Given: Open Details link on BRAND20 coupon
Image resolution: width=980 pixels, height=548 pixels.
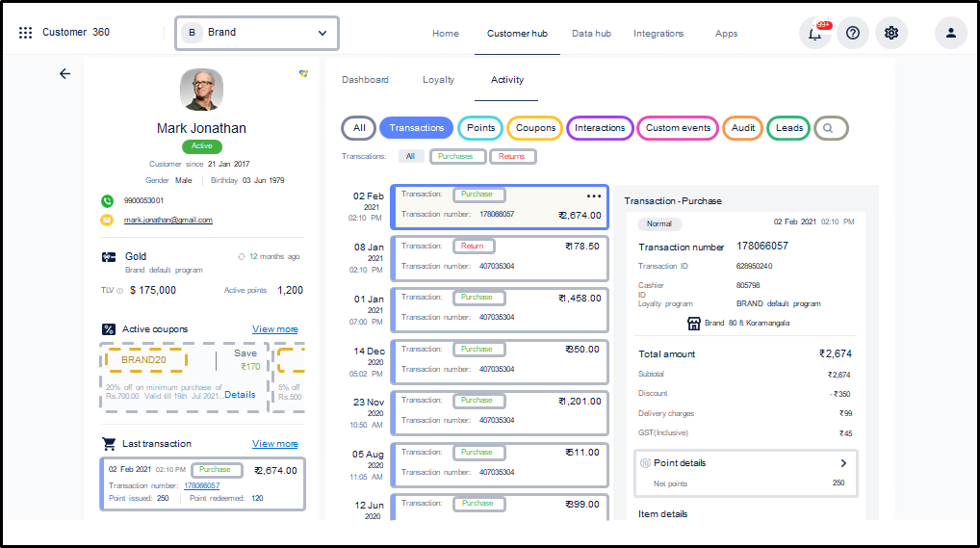Looking at the screenshot, I should 240,395.
